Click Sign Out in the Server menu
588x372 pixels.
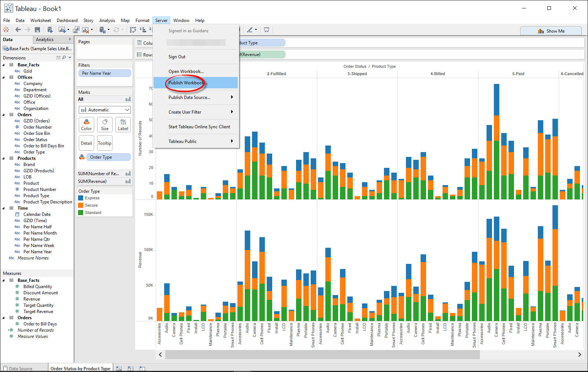tap(196, 57)
